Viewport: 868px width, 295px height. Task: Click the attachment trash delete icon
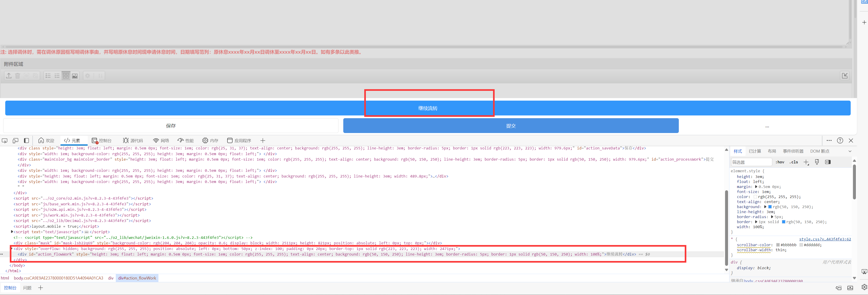(x=18, y=76)
